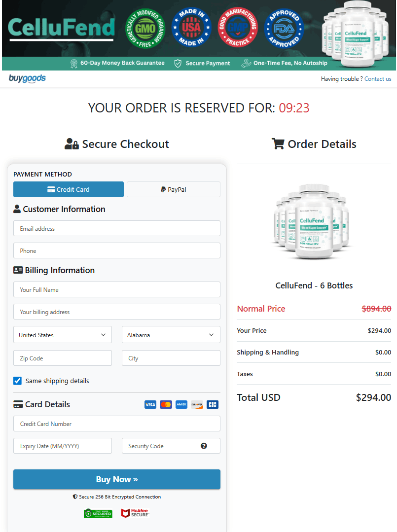Focus the Credit Card Number field
The image size is (397, 532).
[116, 424]
